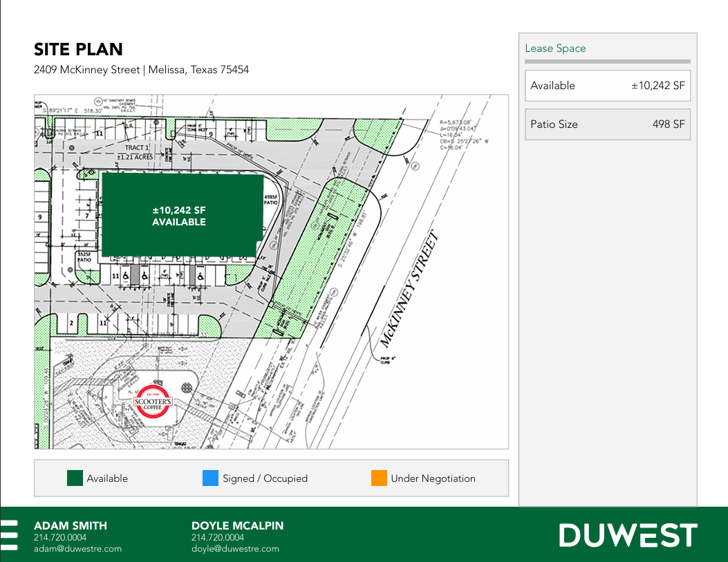
Task: Click the Scooter's Coffee logo
Action: click(x=153, y=402)
